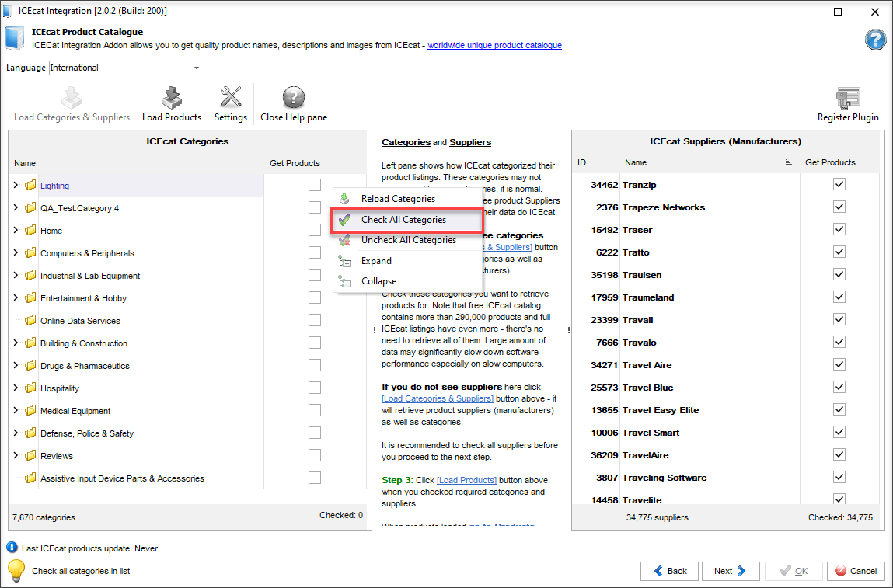Viewport: 893px width, 588px height.
Task: Click the info icon beside last update
Action: [12, 548]
